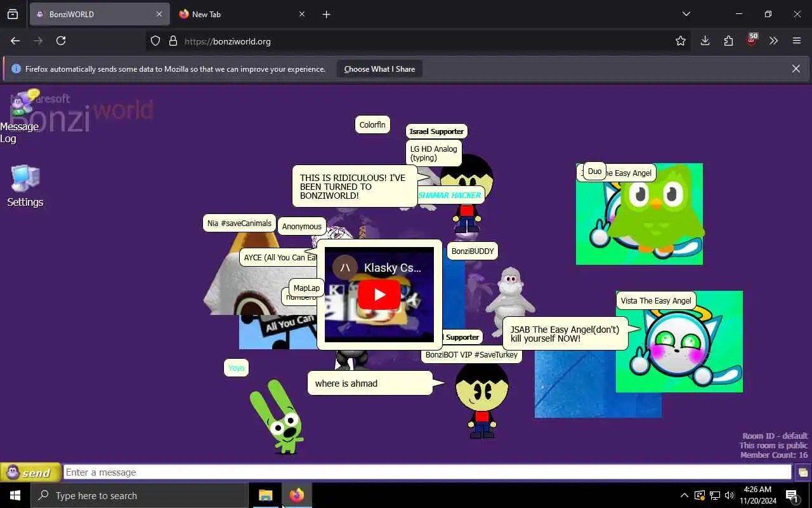812x508 pixels.
Task: Click the Member Count: 16 text
Action: click(774, 455)
